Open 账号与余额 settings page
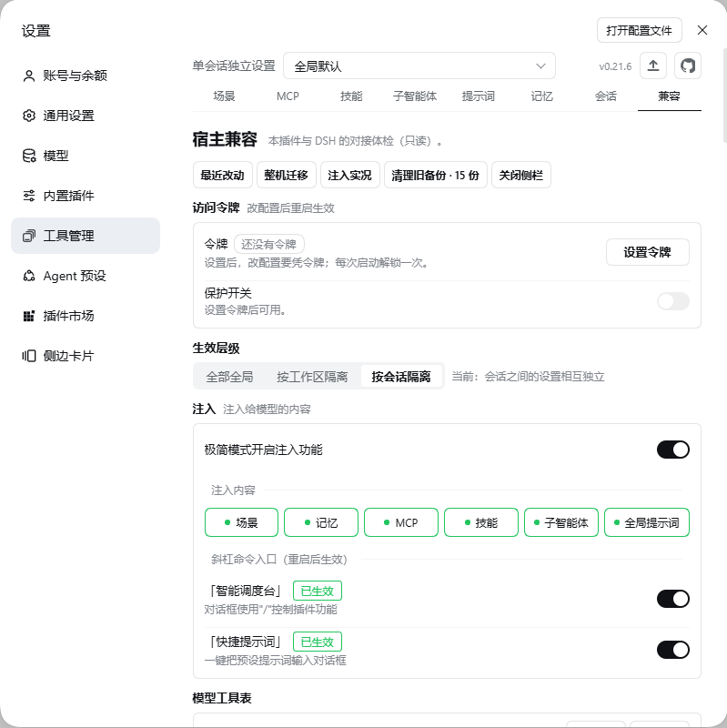The width and height of the screenshot is (727, 728). [86, 76]
